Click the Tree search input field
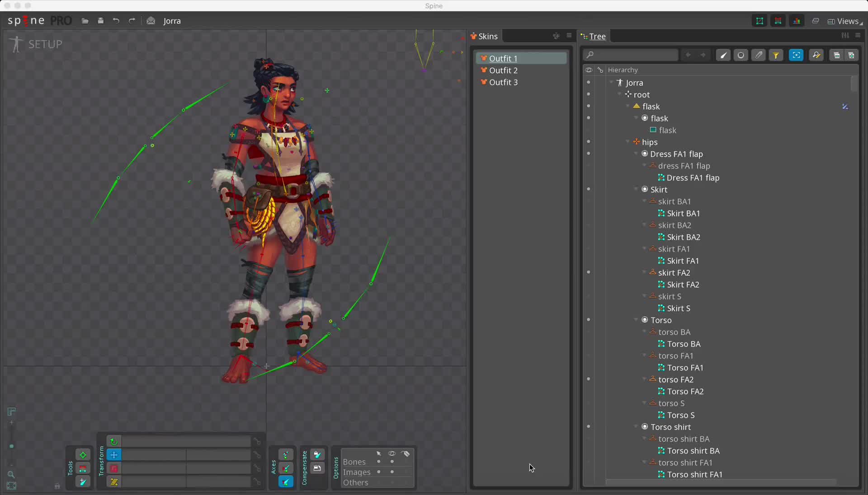Screen dimensions: 868x495 click(x=631, y=55)
